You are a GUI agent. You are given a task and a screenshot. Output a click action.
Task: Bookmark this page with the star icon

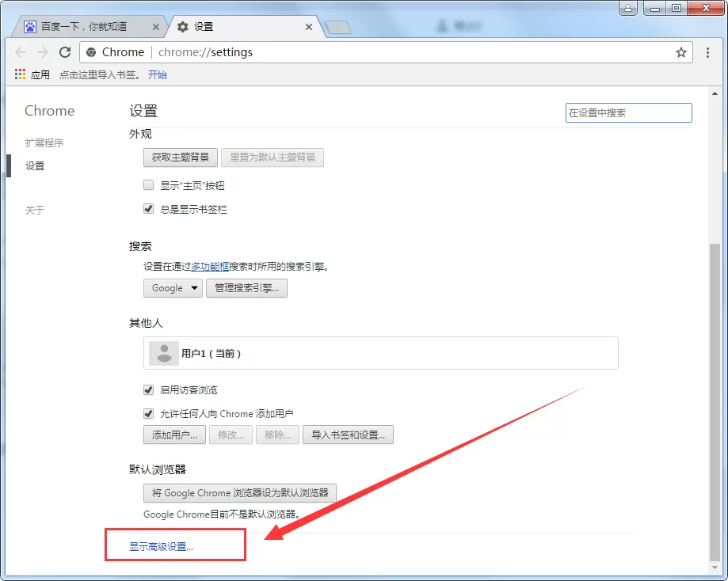[680, 52]
